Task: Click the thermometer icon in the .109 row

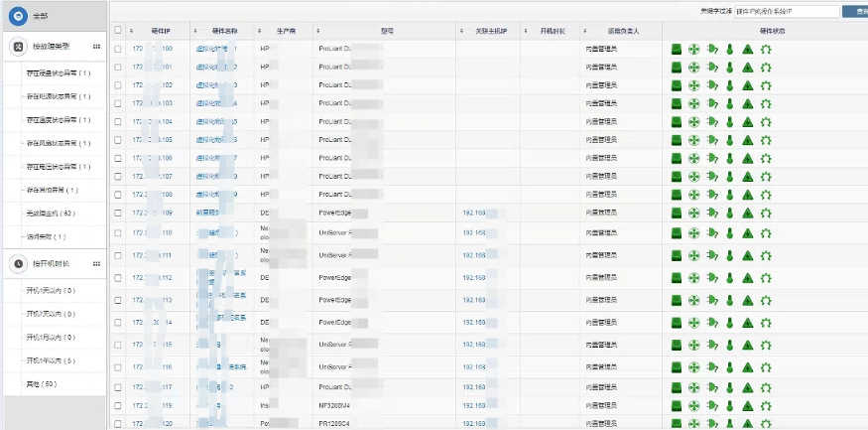Action: click(729, 213)
